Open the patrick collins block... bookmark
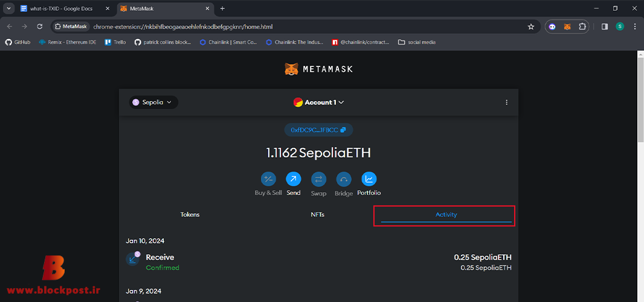Viewport: 644px width, 302px height. 163,42
